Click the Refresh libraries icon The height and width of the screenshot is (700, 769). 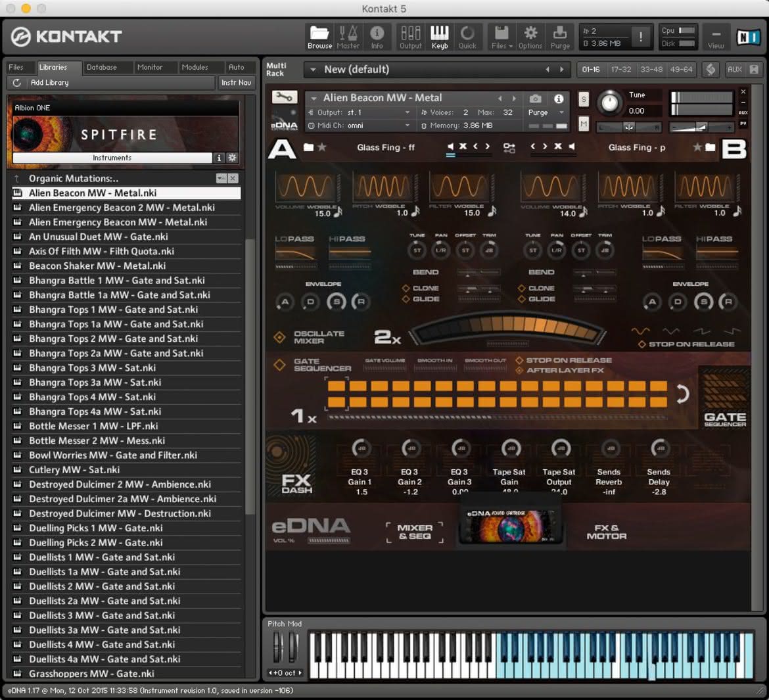tap(16, 82)
